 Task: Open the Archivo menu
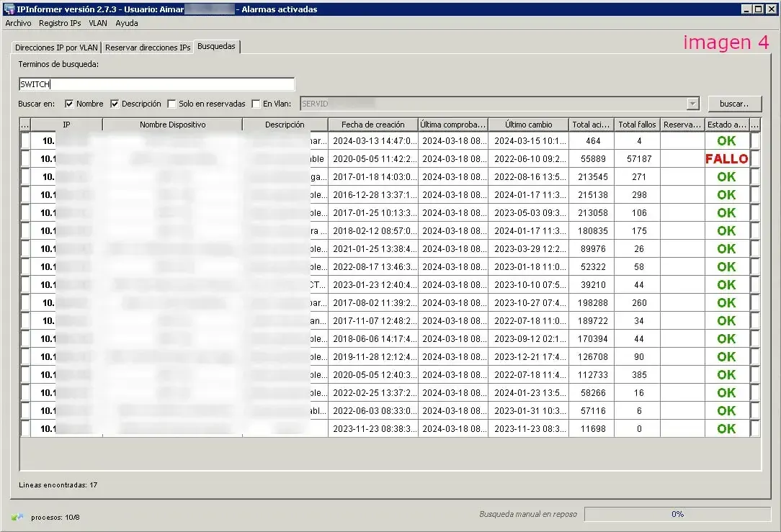(18, 23)
